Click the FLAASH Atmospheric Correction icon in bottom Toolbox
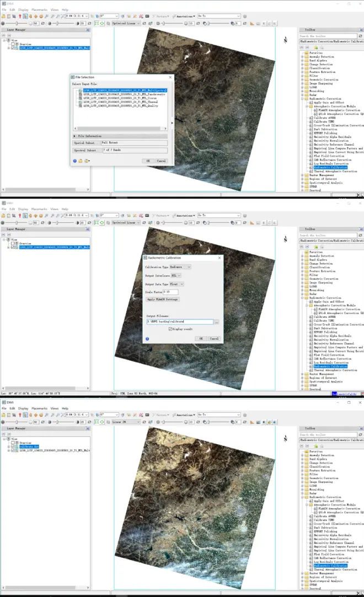This screenshot has width=364, height=597. (x=315, y=509)
